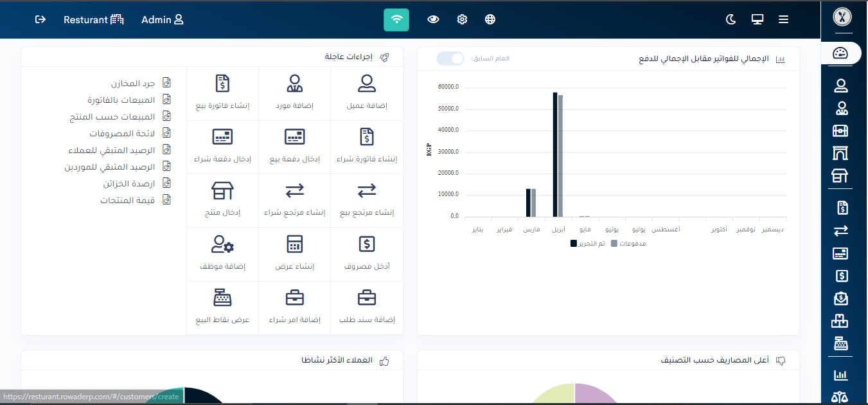Open Create Sales Invoice (إنشاء فاتورة بيع)
The width and height of the screenshot is (868, 405).
[222, 84]
